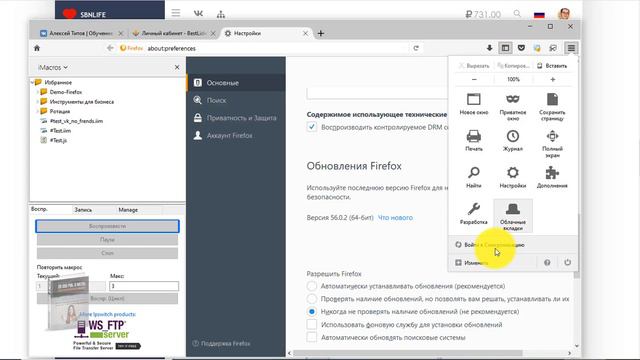Click the search icon on background page header
The width and height of the screenshot is (640, 360).
coord(517,14)
